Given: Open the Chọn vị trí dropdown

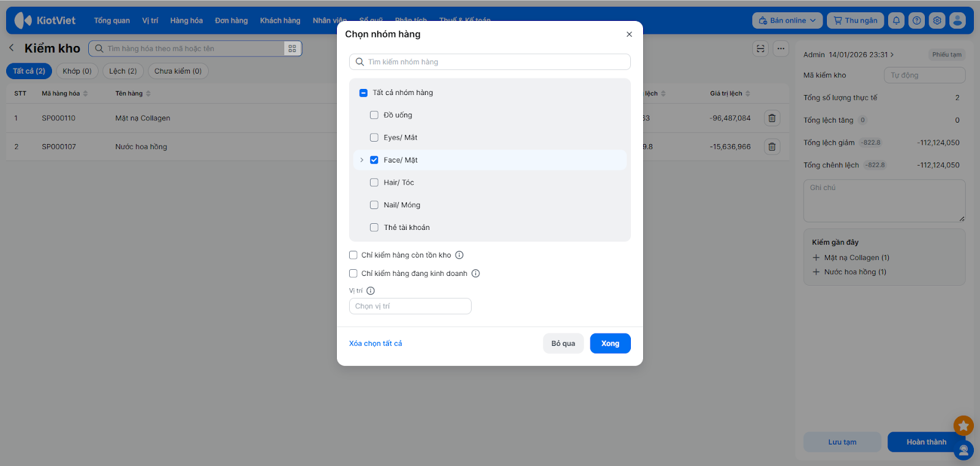Looking at the screenshot, I should (410, 306).
